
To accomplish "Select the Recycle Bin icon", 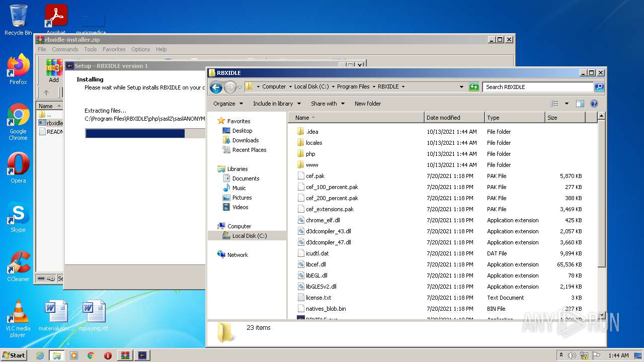I will 18,20.
